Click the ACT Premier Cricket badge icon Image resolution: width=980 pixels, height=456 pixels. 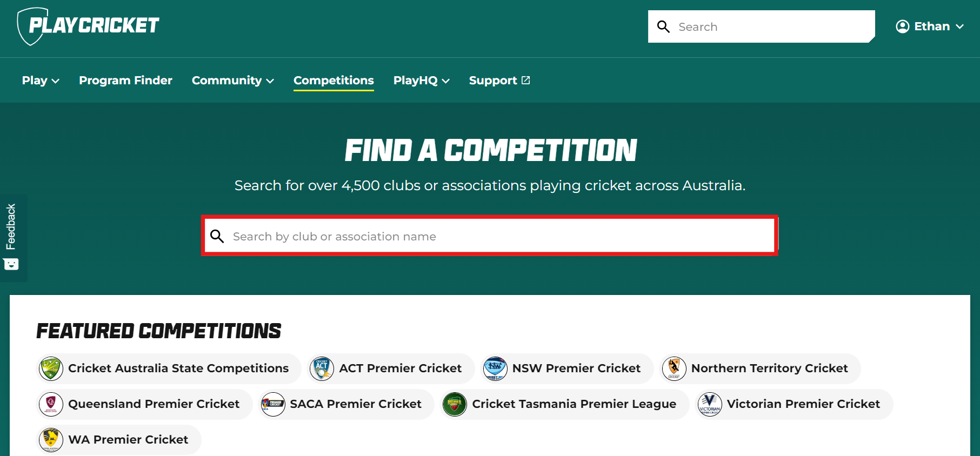322,368
